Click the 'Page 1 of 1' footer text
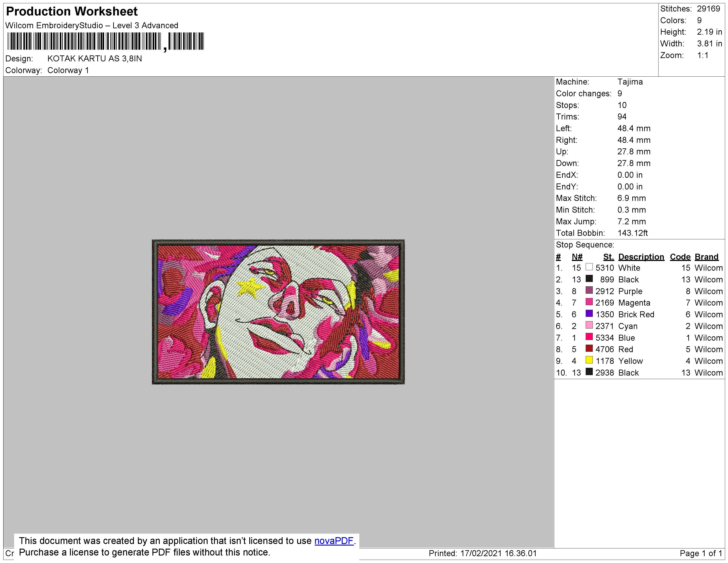This screenshot has height=563, width=728. (x=701, y=554)
